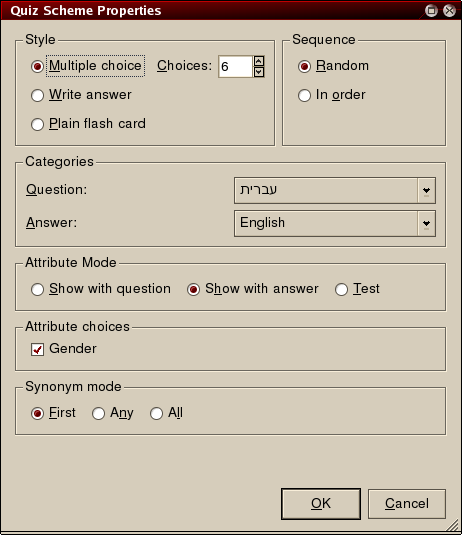Increase Choices count with up arrow
462x535 pixels.
point(259,61)
